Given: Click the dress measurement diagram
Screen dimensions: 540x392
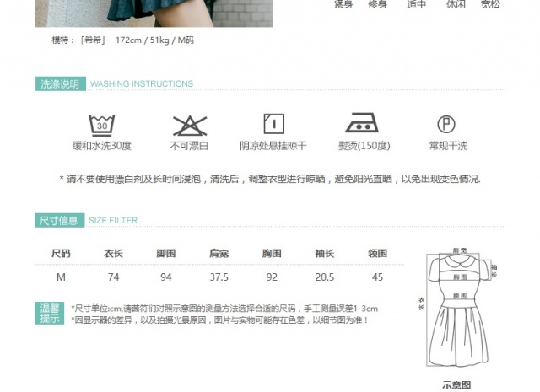Looking at the screenshot, I should pyautogui.click(x=457, y=308).
